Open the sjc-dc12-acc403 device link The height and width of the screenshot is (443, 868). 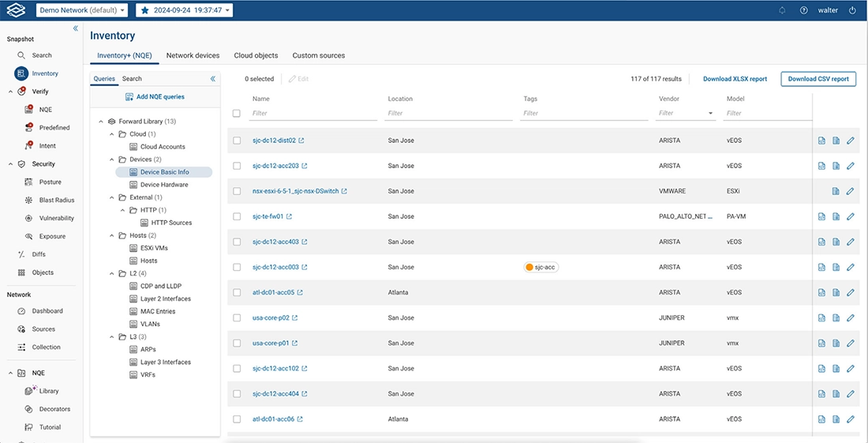tap(275, 242)
